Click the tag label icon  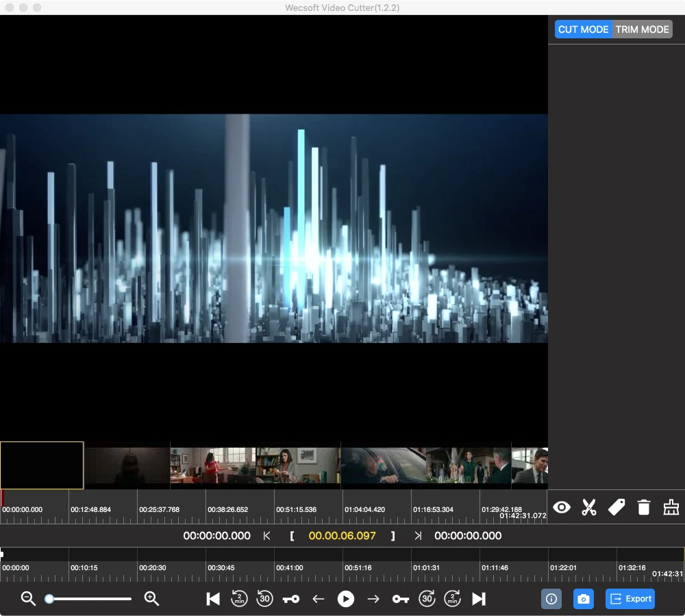point(616,507)
